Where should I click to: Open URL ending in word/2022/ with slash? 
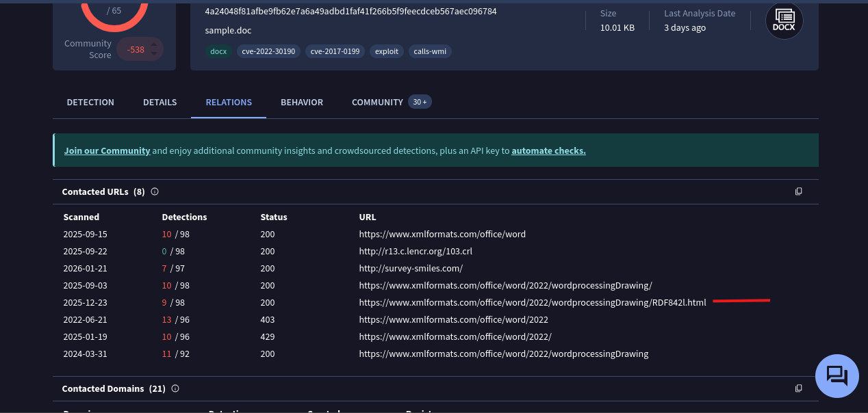pyautogui.click(x=455, y=336)
